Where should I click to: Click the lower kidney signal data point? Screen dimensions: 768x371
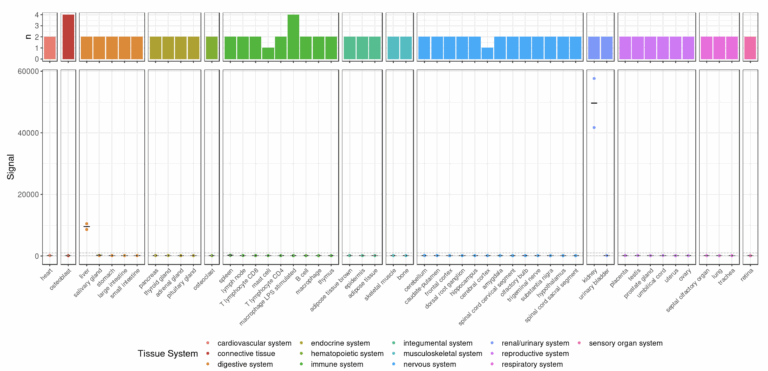pos(594,127)
